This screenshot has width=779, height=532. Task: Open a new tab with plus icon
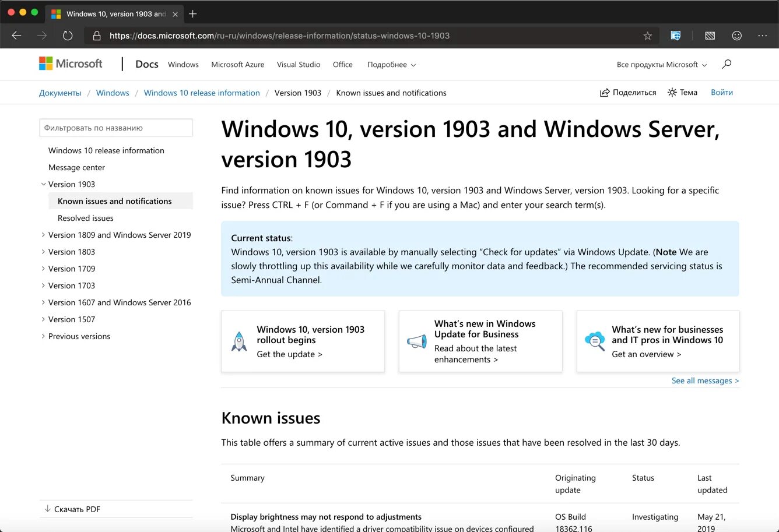pos(193,14)
